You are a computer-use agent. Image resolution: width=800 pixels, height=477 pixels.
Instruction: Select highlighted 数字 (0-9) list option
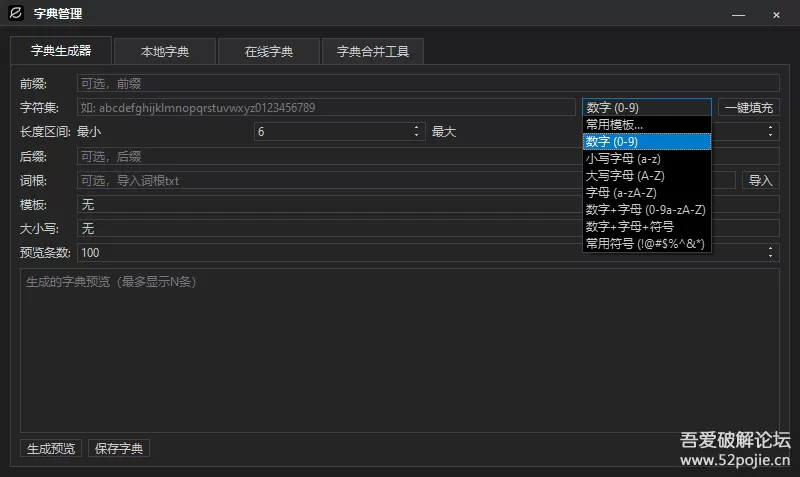[x=647, y=141]
